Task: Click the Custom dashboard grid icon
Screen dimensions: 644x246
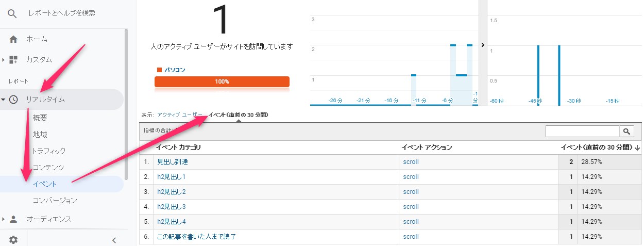Action: (x=13, y=59)
